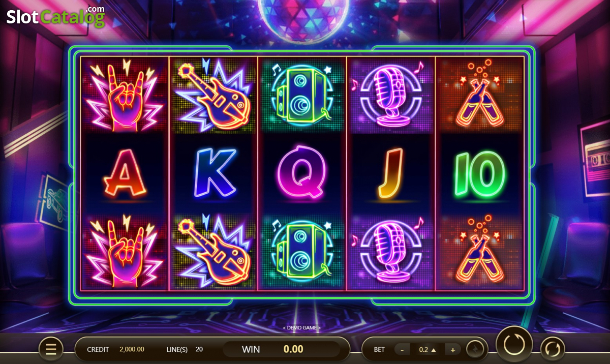This screenshot has width=610, height=364.
Task: Decrease bet with the minus button
Action: click(402, 349)
